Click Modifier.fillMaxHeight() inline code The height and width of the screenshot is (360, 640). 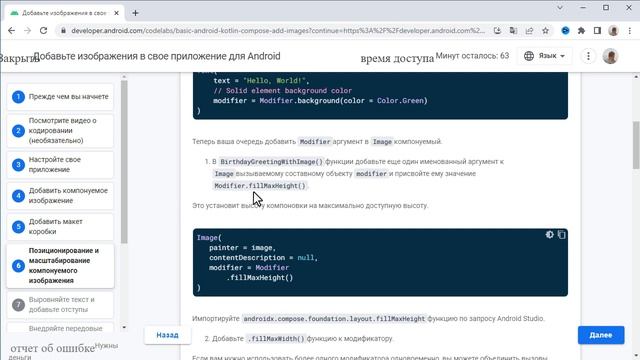coord(260,186)
